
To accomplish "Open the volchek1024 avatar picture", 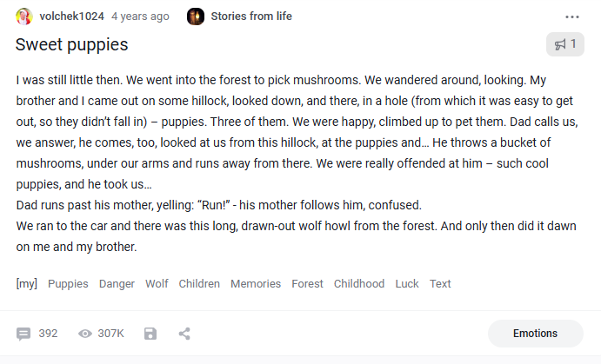I will (x=23, y=17).
